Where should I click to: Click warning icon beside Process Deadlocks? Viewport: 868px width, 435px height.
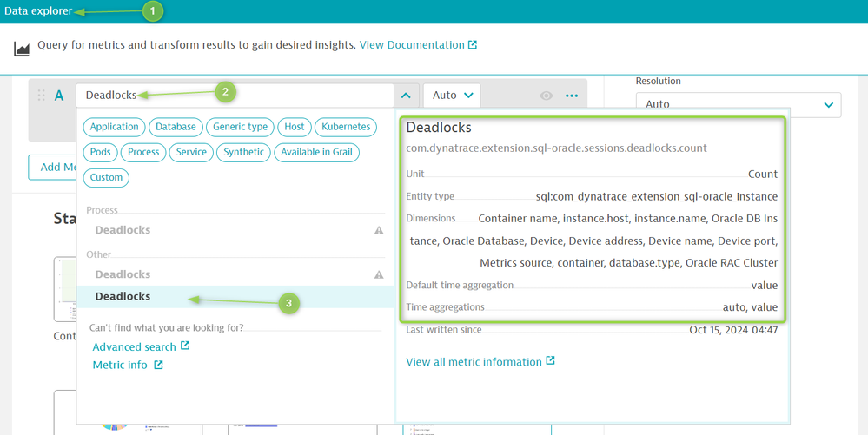click(379, 230)
